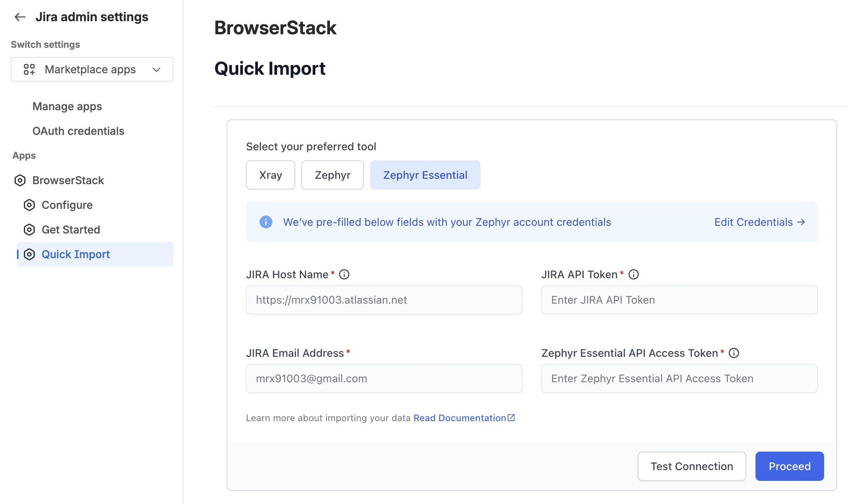Focus the JIRA Host Name field
Screen dimensions: 848x504
[384, 300]
